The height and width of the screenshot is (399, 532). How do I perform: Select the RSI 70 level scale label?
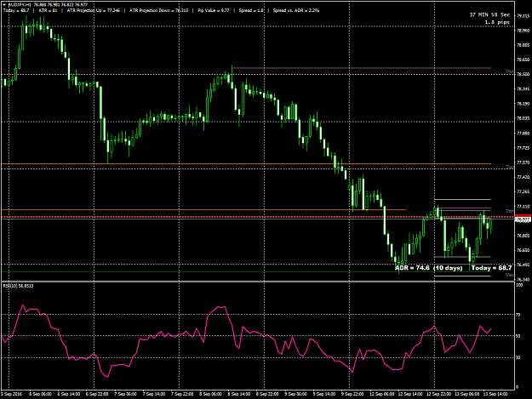point(518,315)
